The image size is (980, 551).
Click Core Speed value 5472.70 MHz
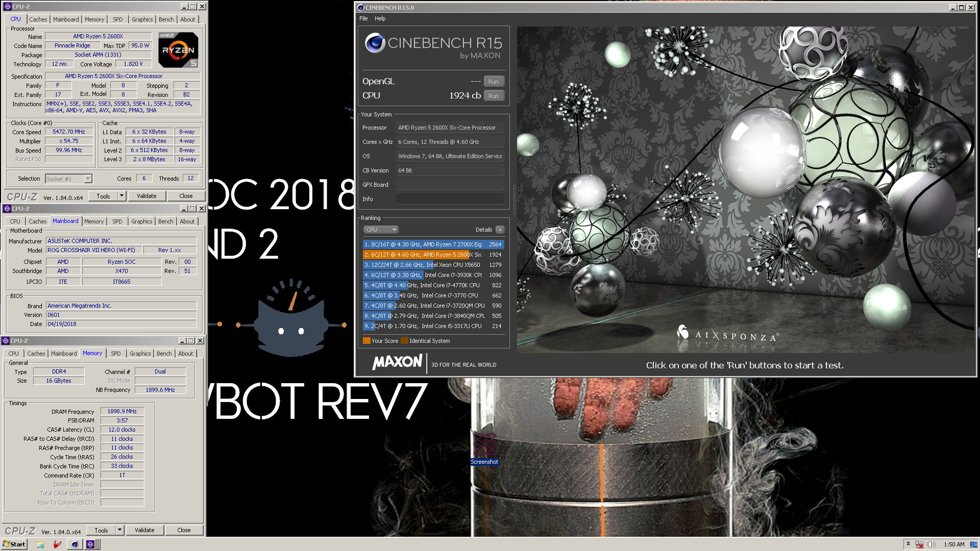[69, 132]
